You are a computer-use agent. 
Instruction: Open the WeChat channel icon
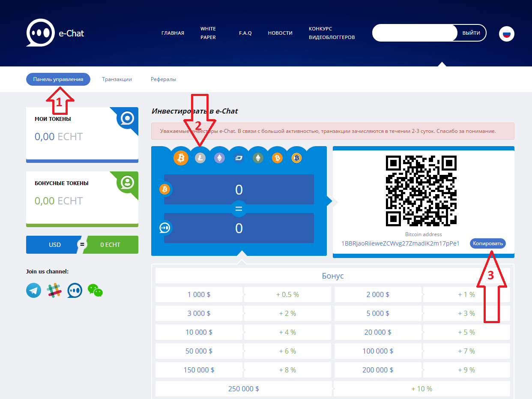pos(95,290)
